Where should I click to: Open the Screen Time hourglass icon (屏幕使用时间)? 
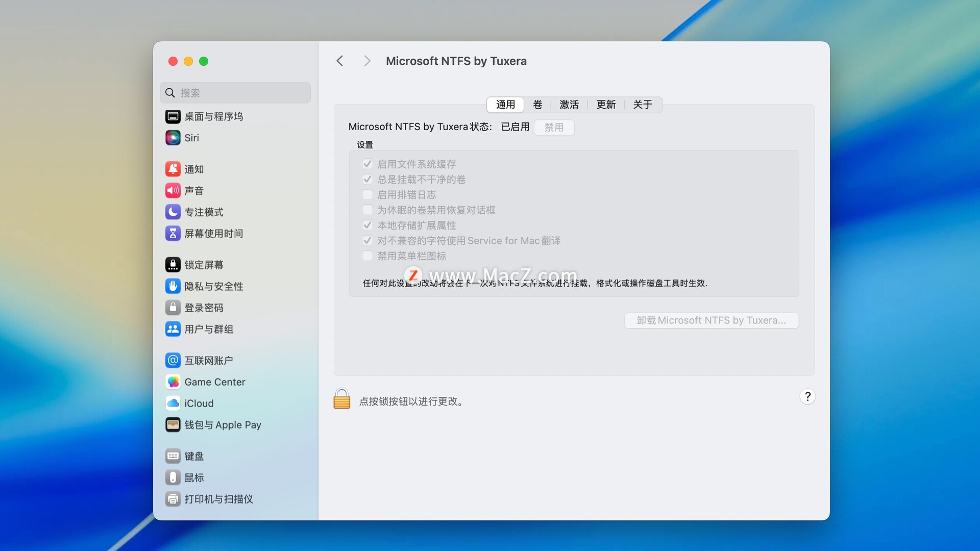pyautogui.click(x=173, y=233)
